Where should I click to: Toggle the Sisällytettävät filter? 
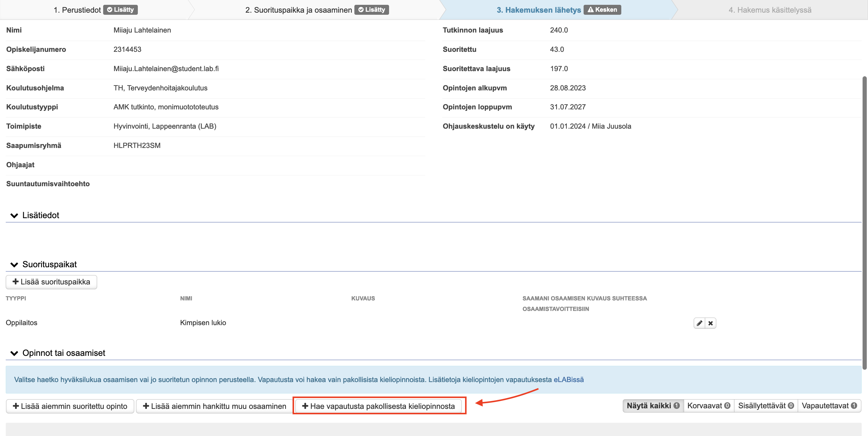tap(762, 406)
